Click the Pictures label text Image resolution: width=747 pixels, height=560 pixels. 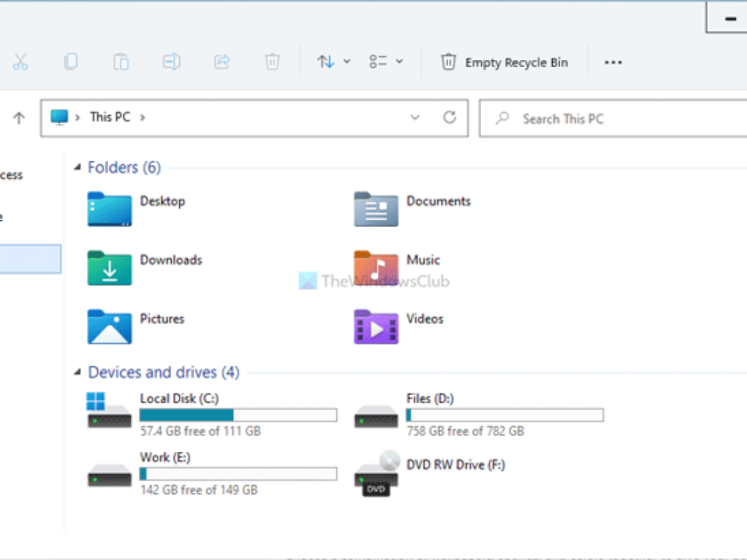162,319
